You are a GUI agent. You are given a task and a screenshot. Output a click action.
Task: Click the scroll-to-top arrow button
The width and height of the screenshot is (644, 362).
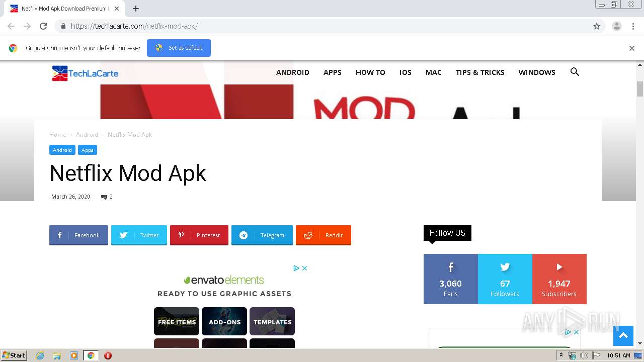[x=623, y=336]
